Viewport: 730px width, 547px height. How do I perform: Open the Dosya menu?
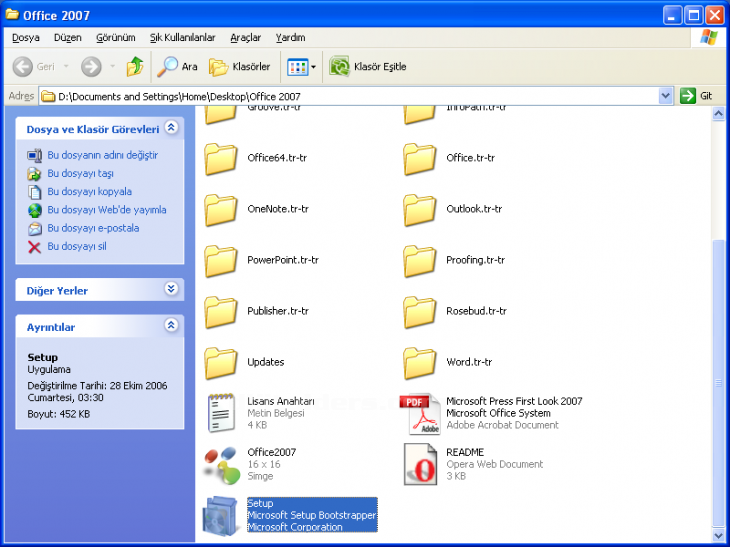(x=26, y=37)
